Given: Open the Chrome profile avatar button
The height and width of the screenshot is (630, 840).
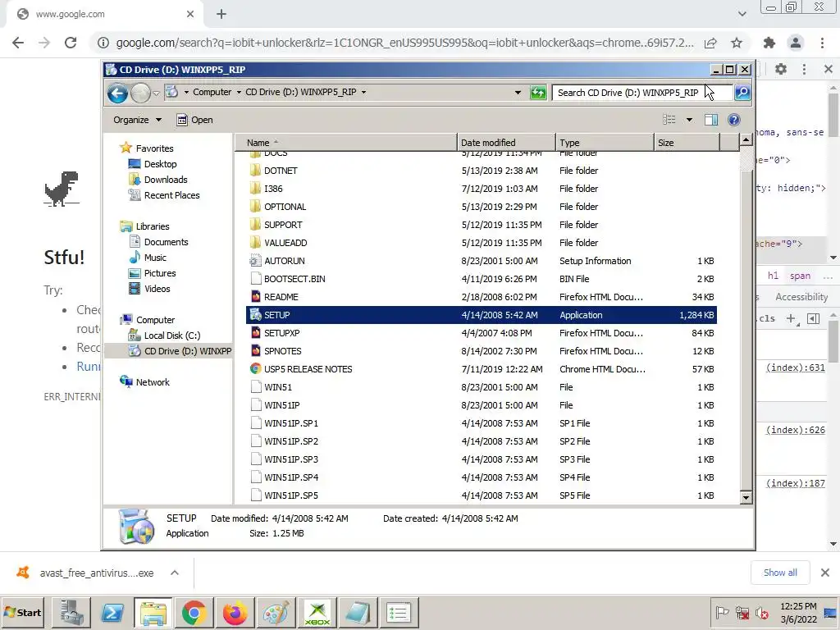Looking at the screenshot, I should (796, 43).
